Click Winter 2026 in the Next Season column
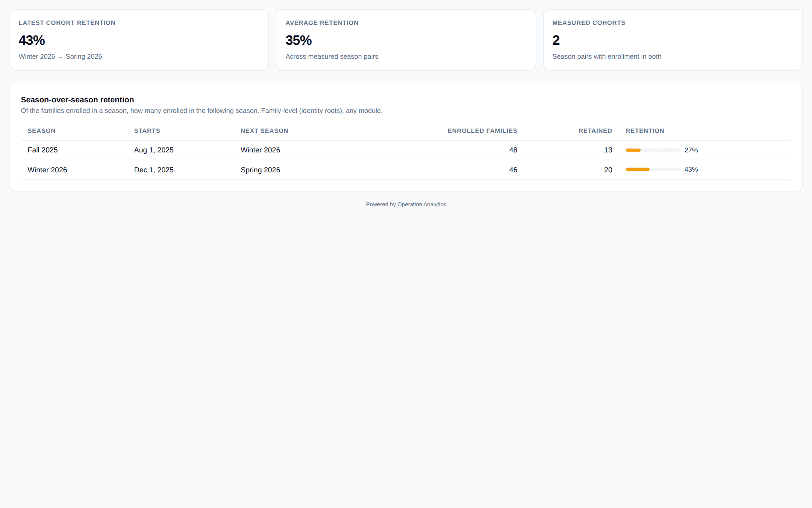Screen dimensions: 812x508 click(260, 150)
